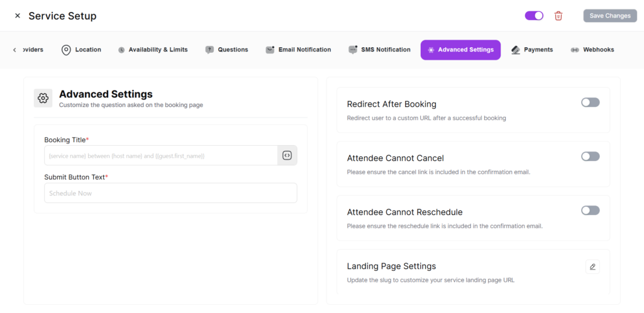Enable the Redirect After Booking toggle

pyautogui.click(x=590, y=102)
